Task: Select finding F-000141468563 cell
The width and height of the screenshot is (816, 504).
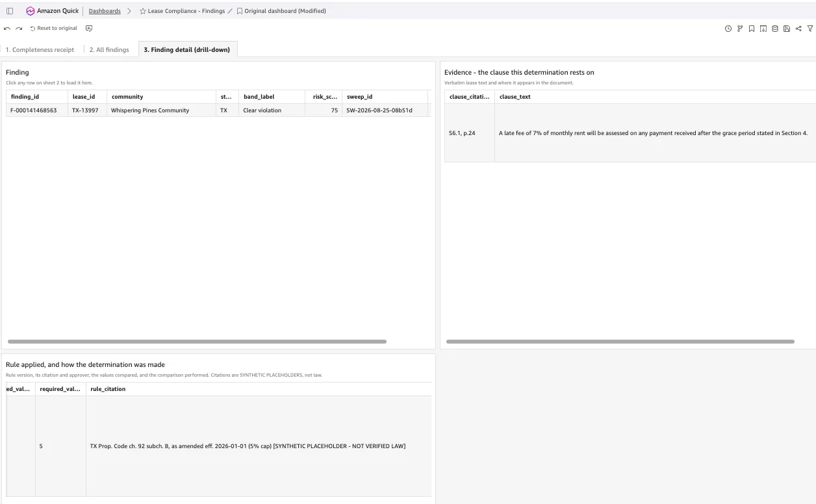Action: (x=36, y=110)
